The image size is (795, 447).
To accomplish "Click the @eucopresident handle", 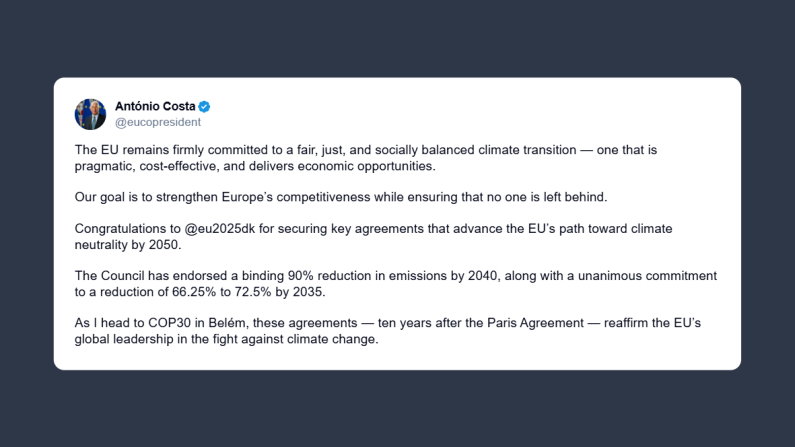I will [x=158, y=123].
